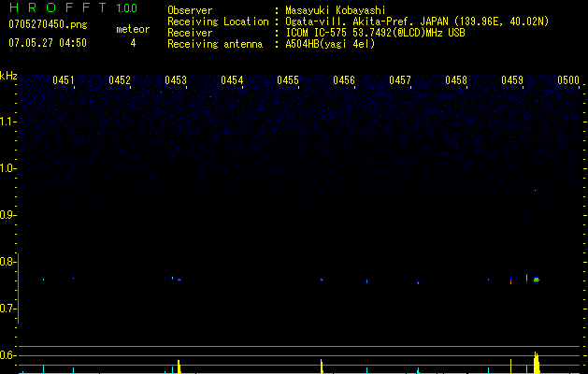Select the meteor count value 4
Screen dimensions: 588x374
(133, 43)
